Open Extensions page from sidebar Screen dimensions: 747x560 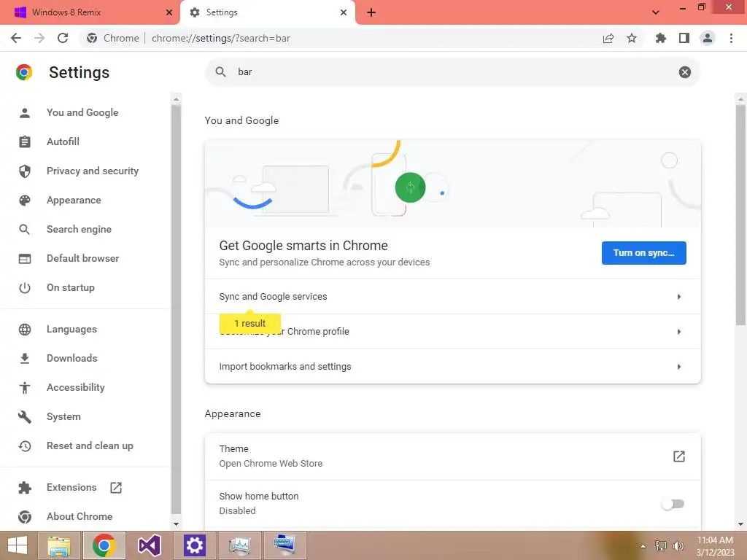pyautogui.click(x=71, y=487)
